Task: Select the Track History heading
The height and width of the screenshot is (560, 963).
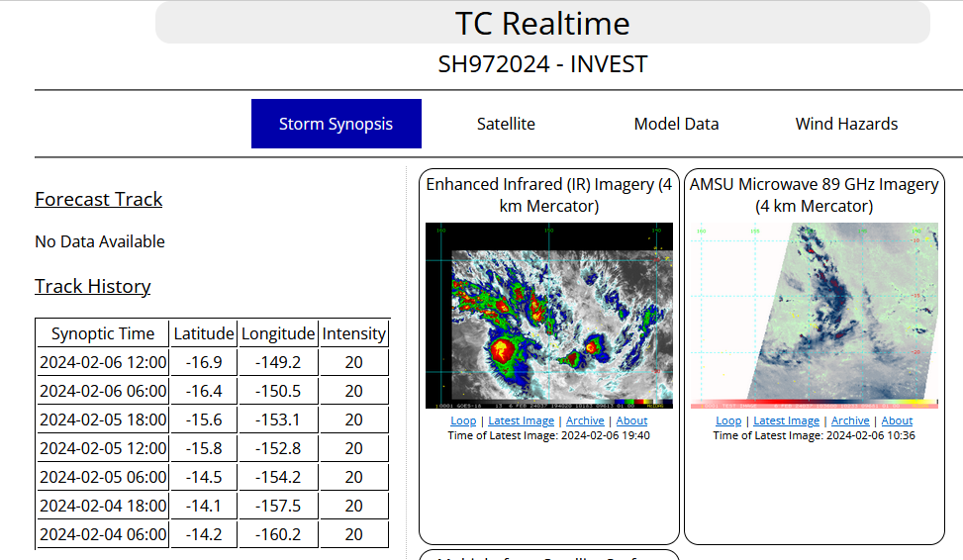Action: pos(93,286)
